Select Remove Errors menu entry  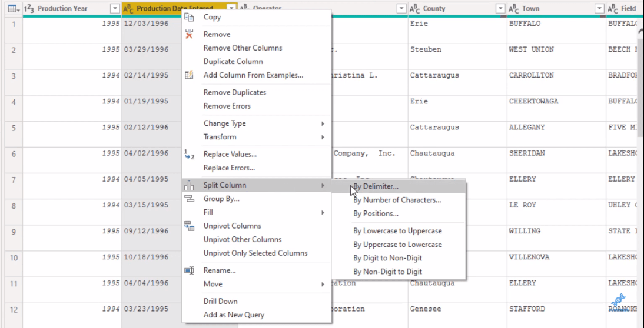coord(257,106)
